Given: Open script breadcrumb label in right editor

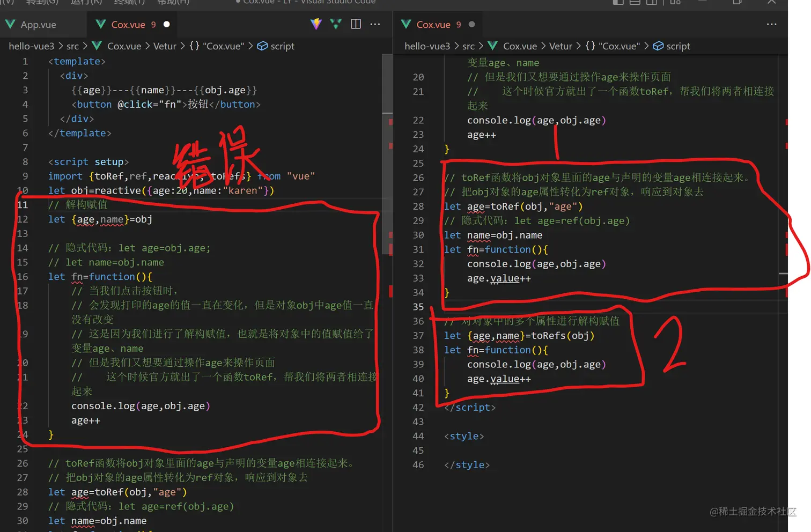Looking at the screenshot, I should 678,46.
